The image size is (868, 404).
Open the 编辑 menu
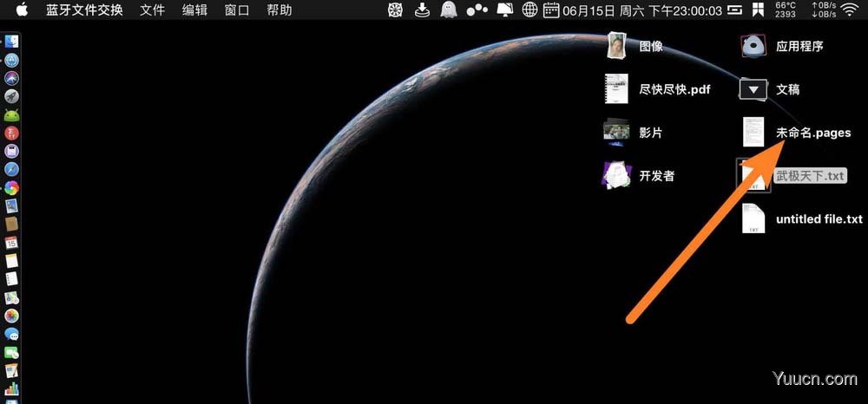194,10
